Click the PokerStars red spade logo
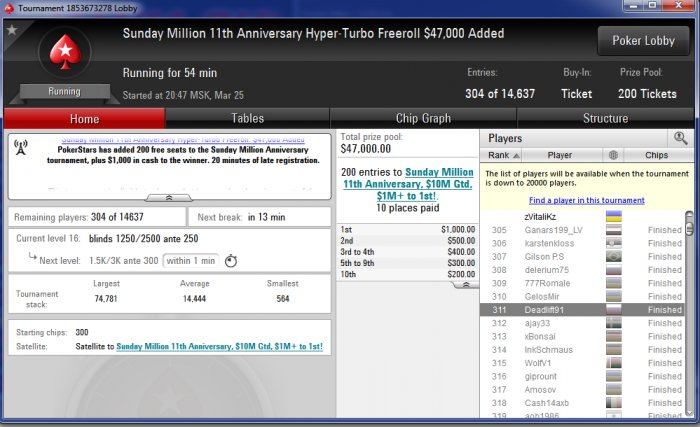700x427 pixels. coord(65,52)
